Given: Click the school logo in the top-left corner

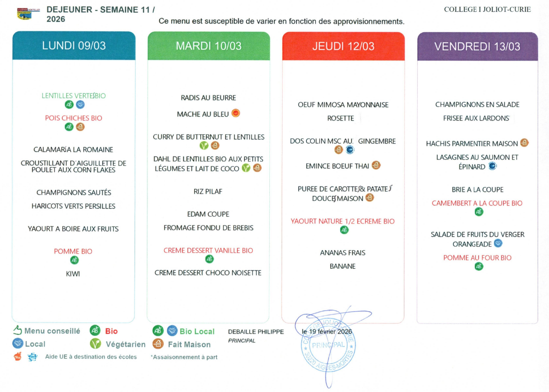Looking at the screenshot, I should click(x=25, y=13).
